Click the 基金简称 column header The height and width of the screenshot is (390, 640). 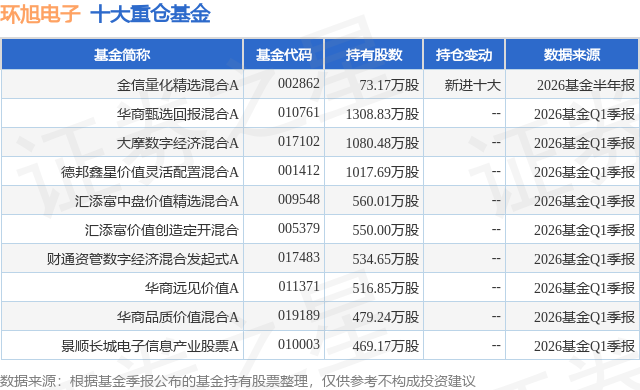click(122, 55)
